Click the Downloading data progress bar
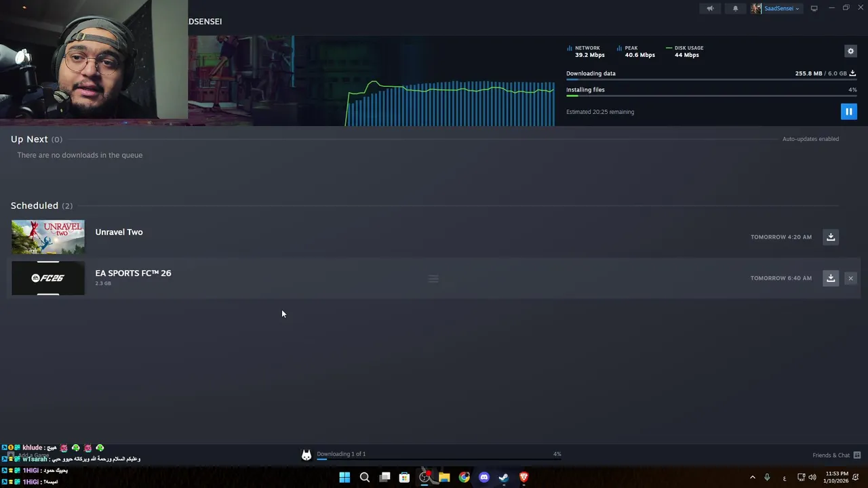 (x=711, y=80)
